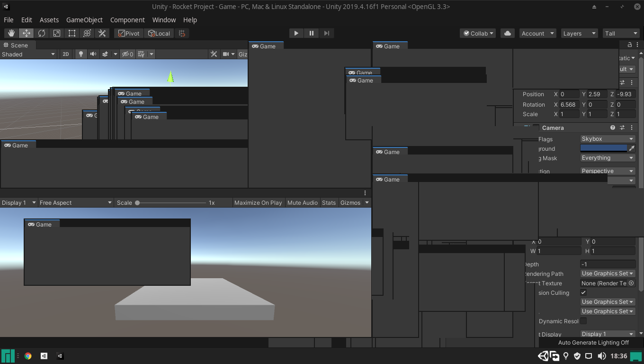
Task: Click the Pause button
Action: click(x=312, y=33)
